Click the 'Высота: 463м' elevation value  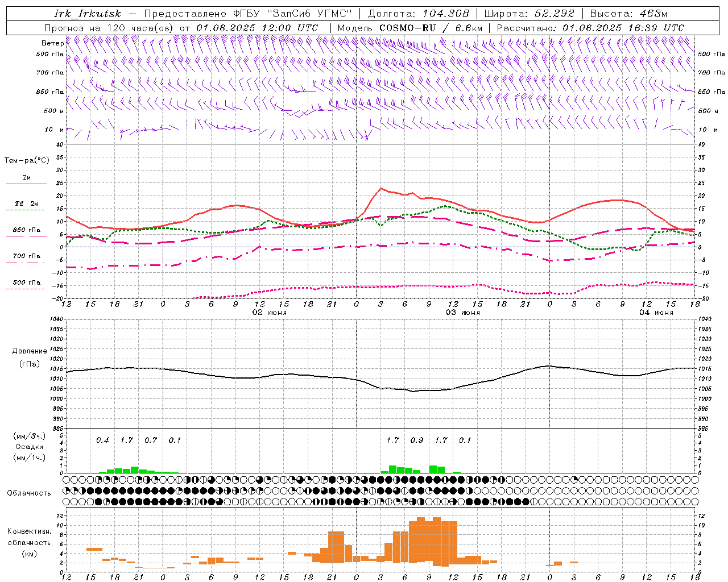(628, 14)
